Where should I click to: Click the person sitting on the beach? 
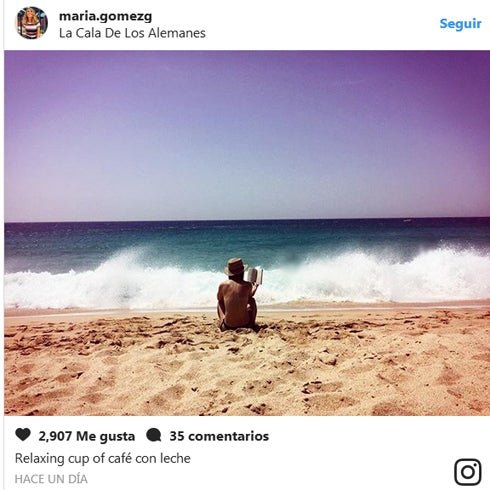tap(237, 295)
